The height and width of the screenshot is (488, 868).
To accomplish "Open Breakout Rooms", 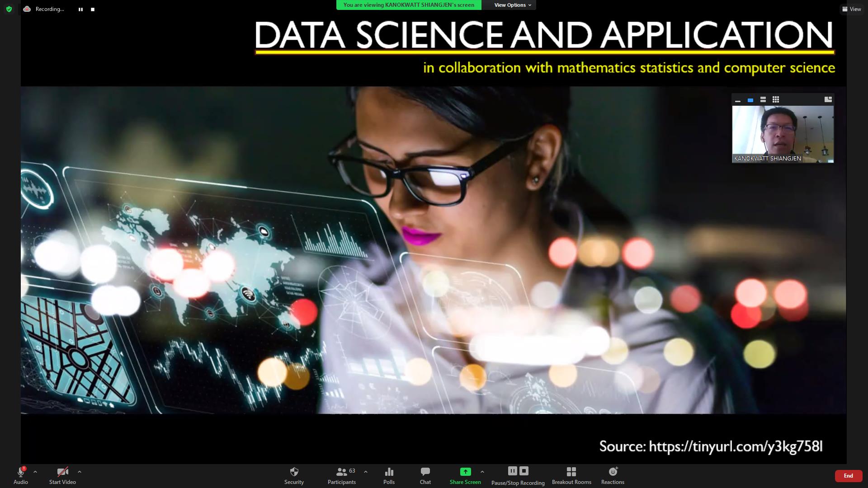I will coord(571,476).
